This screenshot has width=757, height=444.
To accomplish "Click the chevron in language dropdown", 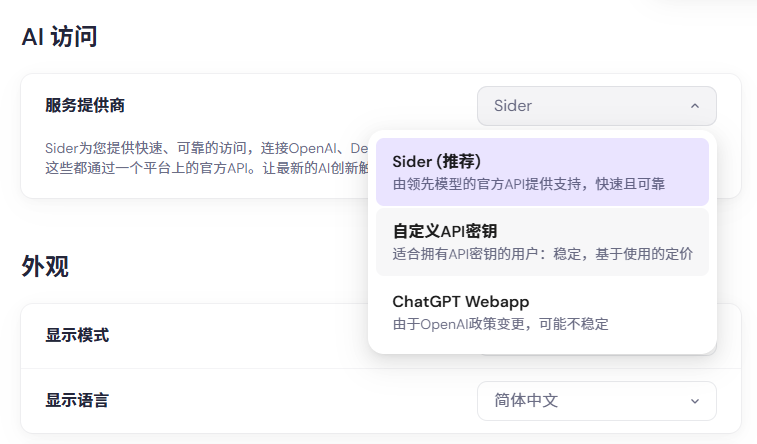I will tap(695, 401).
